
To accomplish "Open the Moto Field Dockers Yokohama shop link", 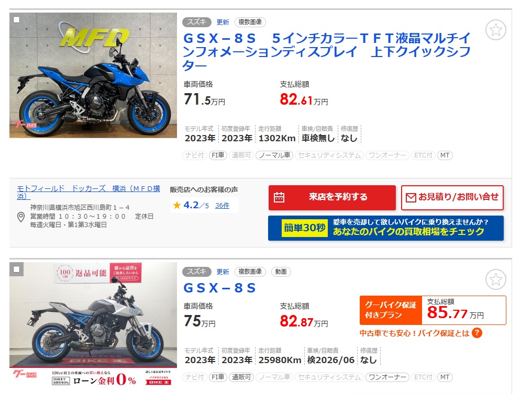I will (88, 192).
